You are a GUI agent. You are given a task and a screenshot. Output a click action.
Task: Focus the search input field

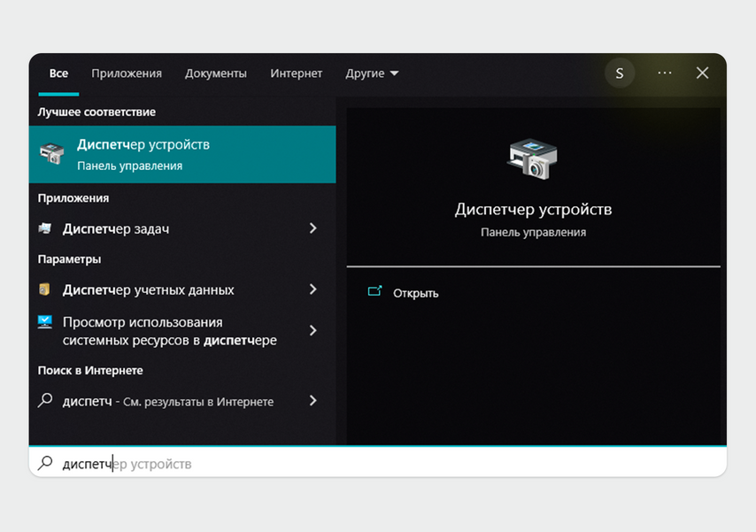(x=377, y=463)
